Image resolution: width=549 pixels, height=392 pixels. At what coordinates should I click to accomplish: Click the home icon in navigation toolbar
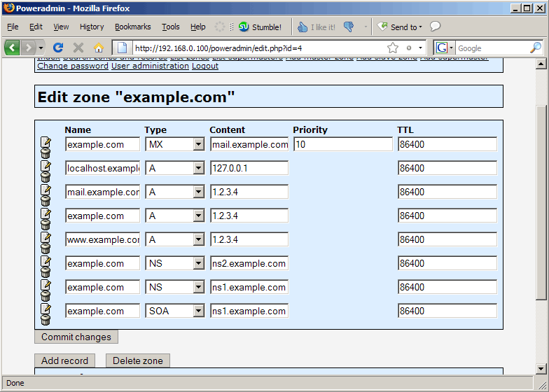(x=99, y=48)
